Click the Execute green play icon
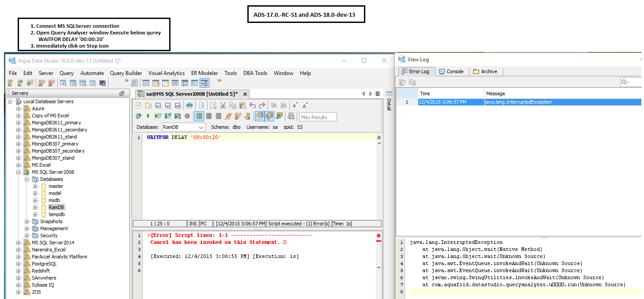Image resolution: width=644 pixels, height=299 pixels. coord(148,116)
